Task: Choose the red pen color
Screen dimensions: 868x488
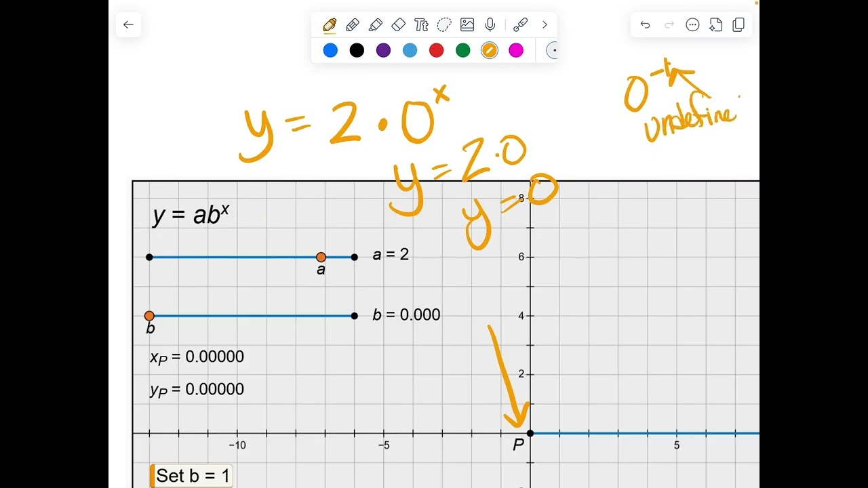Action: point(437,50)
